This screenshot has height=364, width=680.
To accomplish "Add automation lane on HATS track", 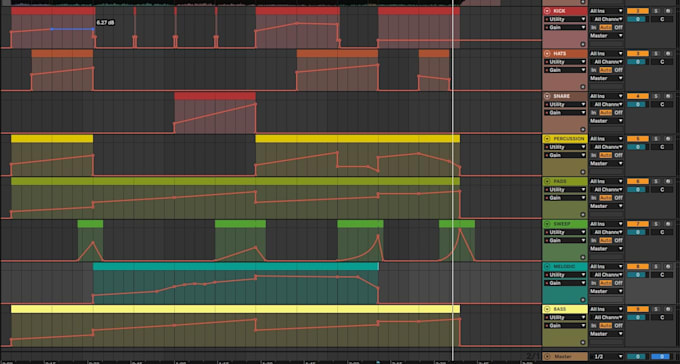I will pyautogui.click(x=583, y=86).
